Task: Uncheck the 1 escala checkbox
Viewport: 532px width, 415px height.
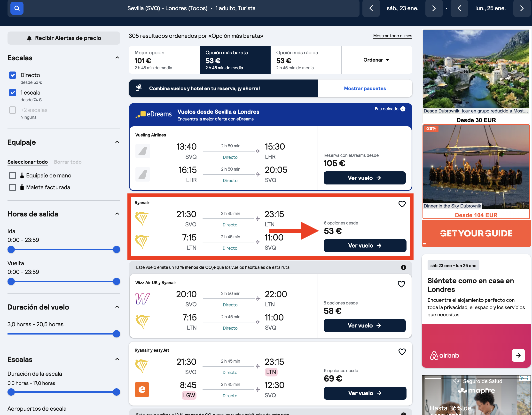Action: pos(13,93)
